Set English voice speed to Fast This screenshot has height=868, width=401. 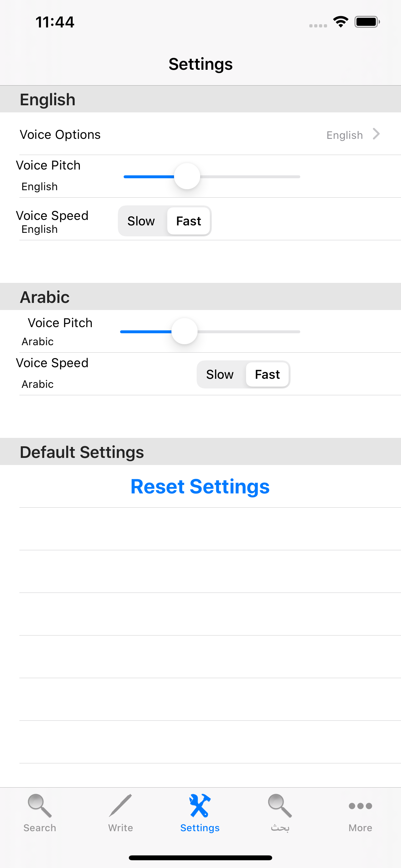tap(189, 221)
